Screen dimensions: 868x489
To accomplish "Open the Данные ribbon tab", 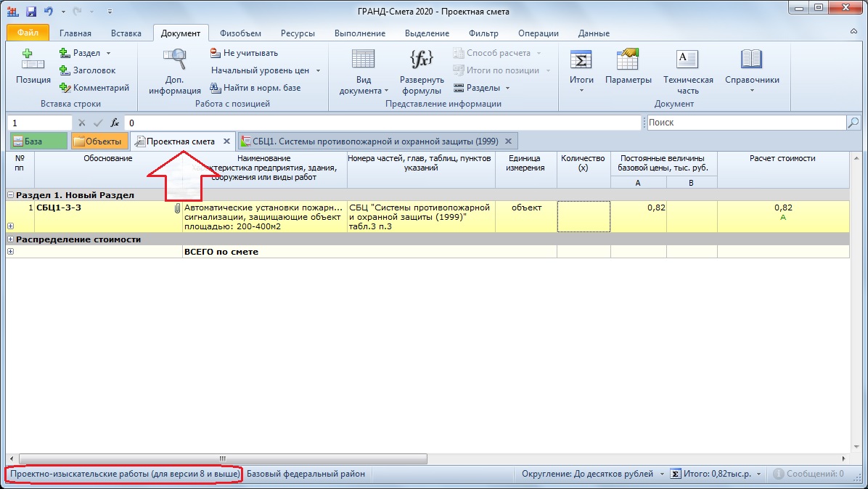I will pyautogui.click(x=594, y=33).
